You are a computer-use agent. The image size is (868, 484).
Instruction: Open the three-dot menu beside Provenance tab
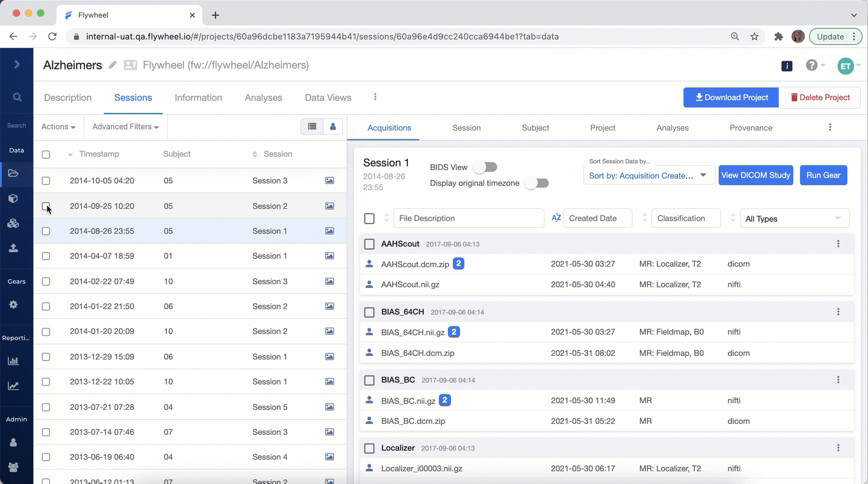click(830, 127)
